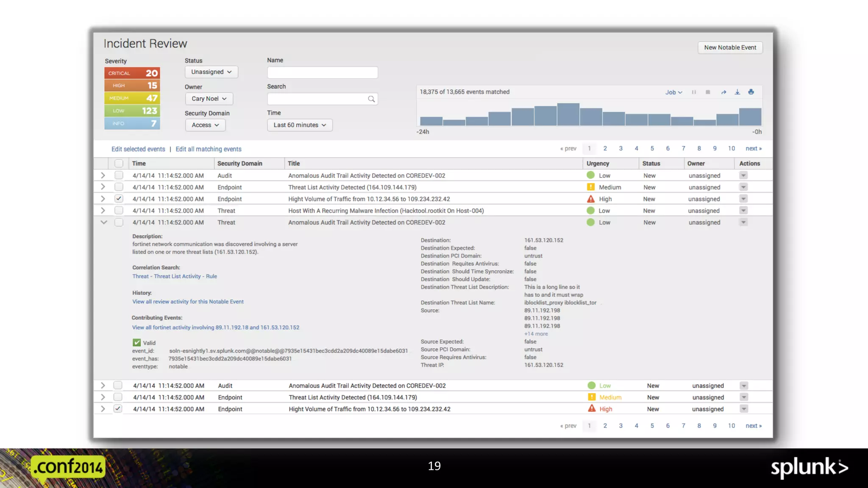This screenshot has height=488, width=868.
Task: Open actions arrow for High Volume Traffic row
Action: tap(743, 199)
